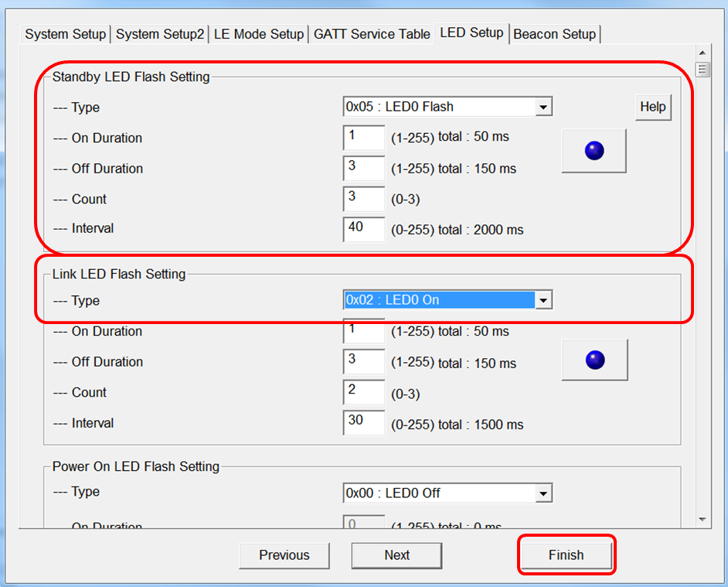Select the Standby LED On Duration field
Image resolution: width=728 pixels, height=587 pixels.
[363, 137]
